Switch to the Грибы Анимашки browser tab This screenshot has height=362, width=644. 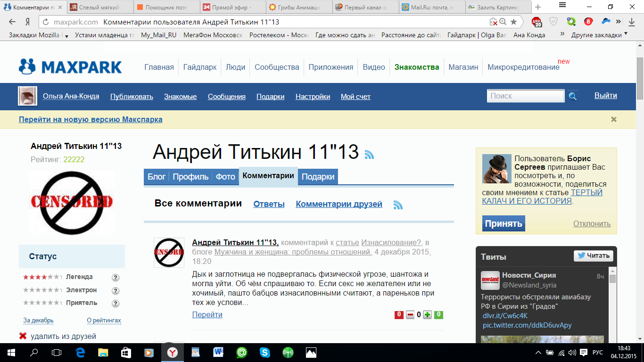(x=299, y=7)
